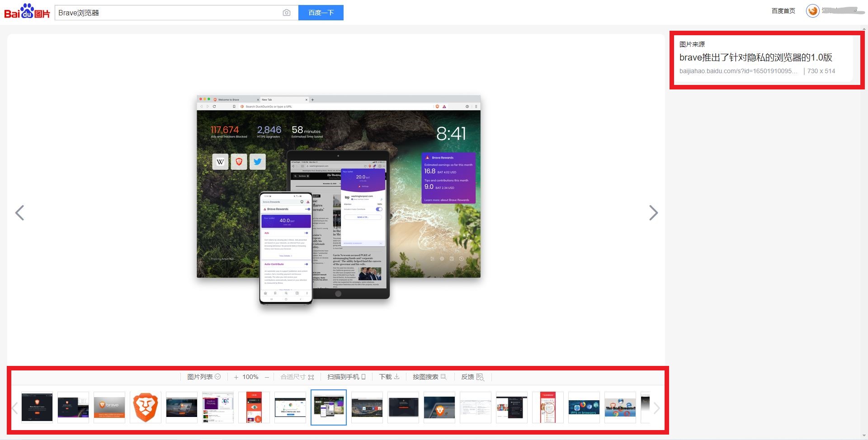Viewport: 868px width, 440px height.
Task: Download the image via 下载
Action: (x=389, y=377)
